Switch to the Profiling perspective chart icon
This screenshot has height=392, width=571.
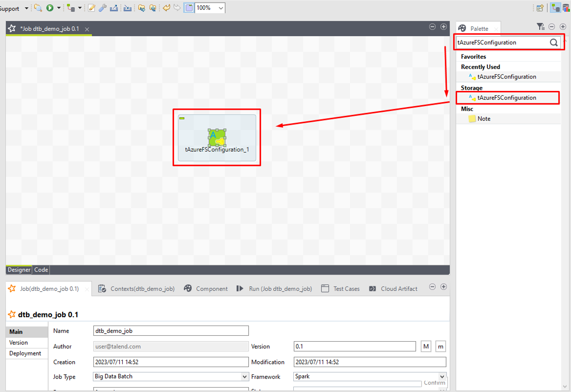tap(567, 8)
